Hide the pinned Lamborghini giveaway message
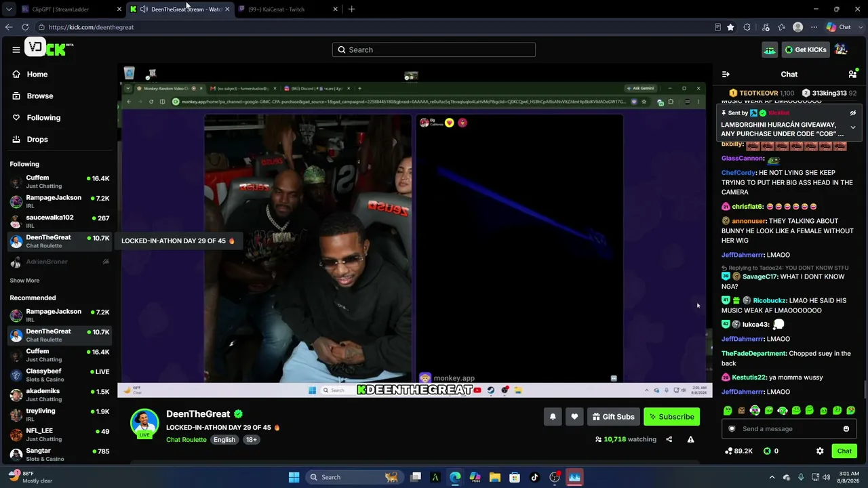868x488 pixels. [x=852, y=113]
